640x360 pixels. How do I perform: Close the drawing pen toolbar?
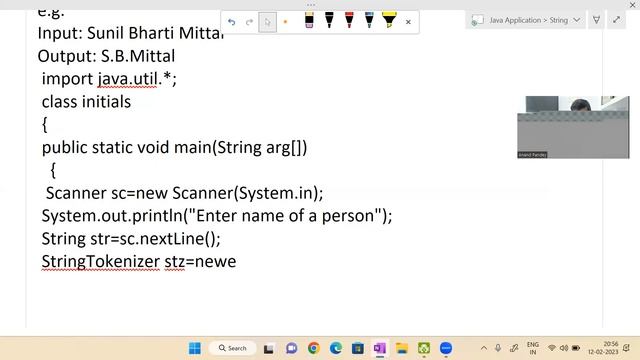pyautogui.click(x=408, y=22)
